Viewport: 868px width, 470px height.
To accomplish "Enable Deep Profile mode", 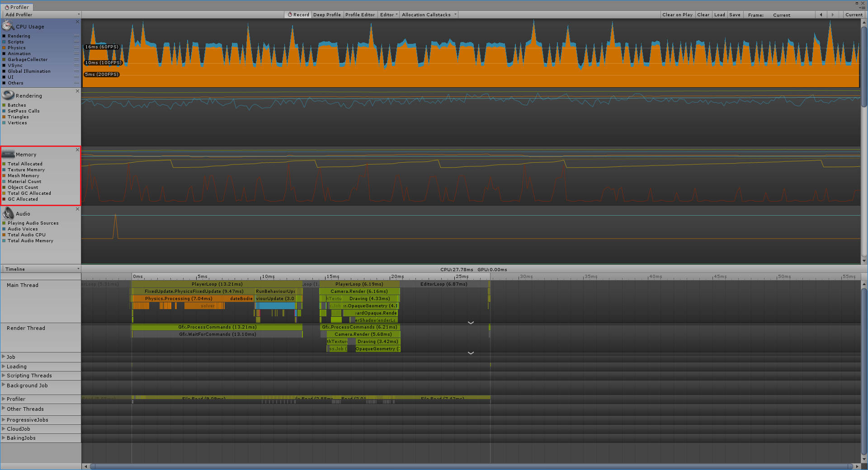I will [327, 15].
